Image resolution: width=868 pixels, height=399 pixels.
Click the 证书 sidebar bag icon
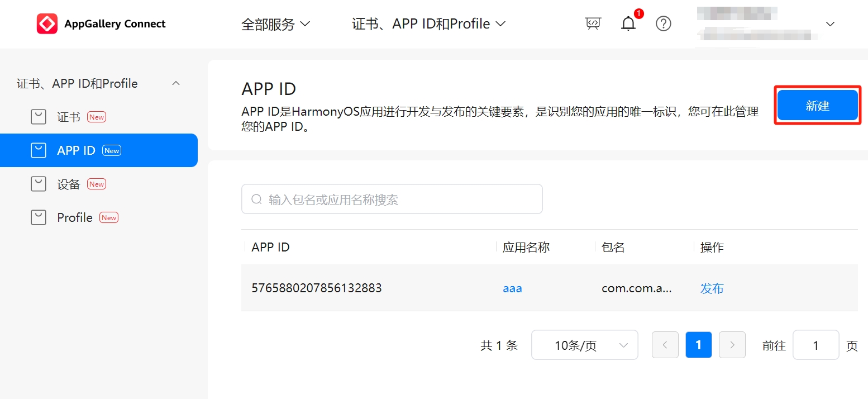38,117
